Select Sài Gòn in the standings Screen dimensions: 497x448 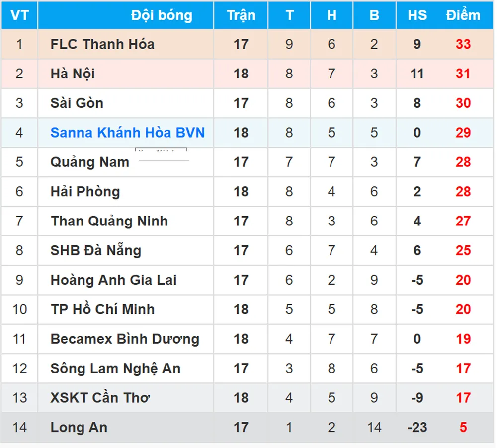(77, 103)
